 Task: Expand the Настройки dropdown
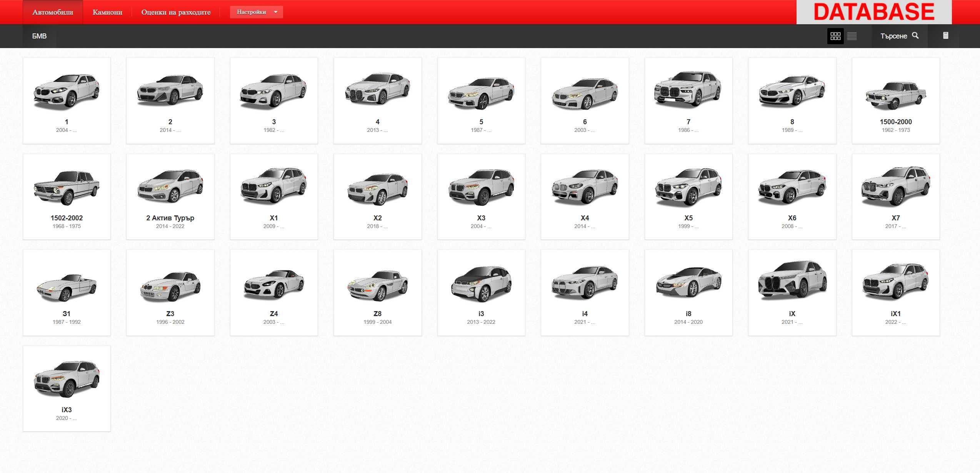pos(256,12)
